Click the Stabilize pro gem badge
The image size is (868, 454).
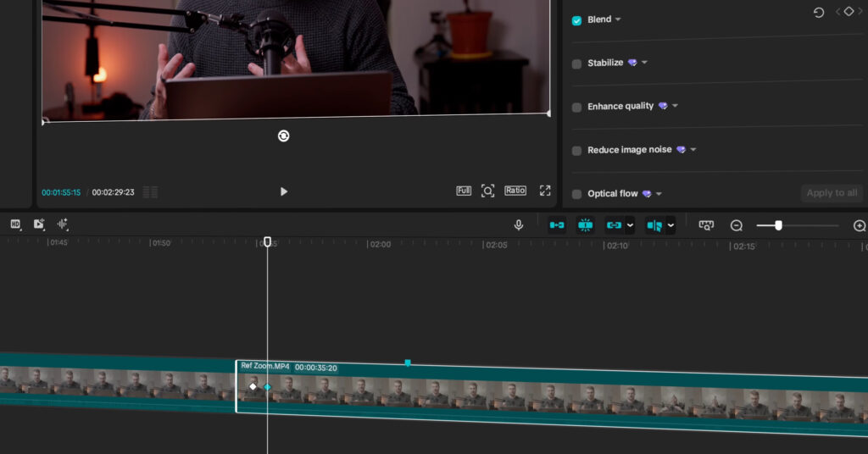[x=632, y=63]
